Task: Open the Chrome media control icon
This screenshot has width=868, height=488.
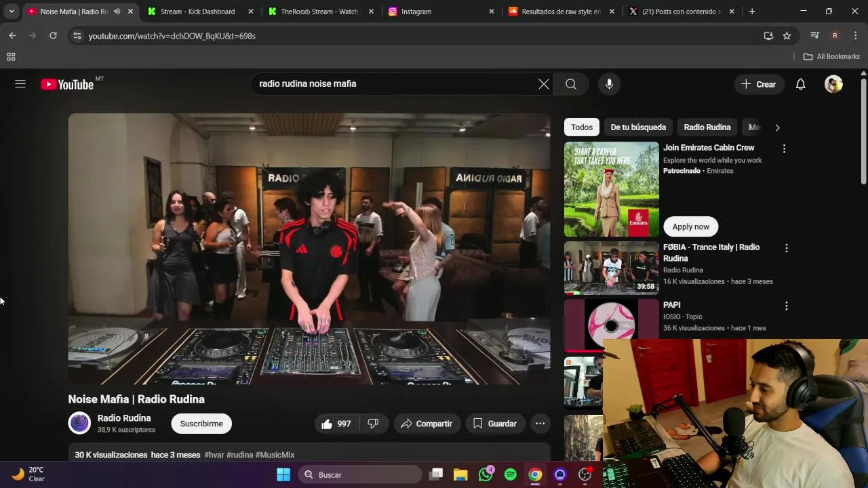Action: (815, 36)
